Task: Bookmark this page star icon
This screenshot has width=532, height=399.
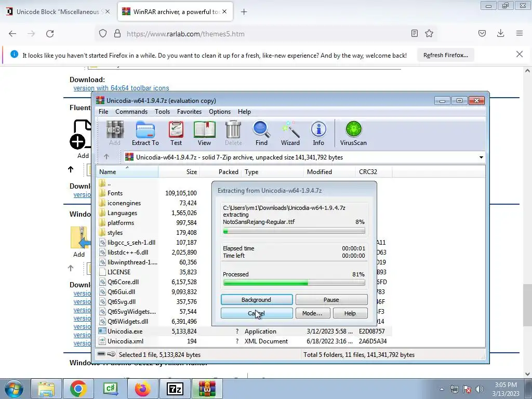Action: [429, 33]
